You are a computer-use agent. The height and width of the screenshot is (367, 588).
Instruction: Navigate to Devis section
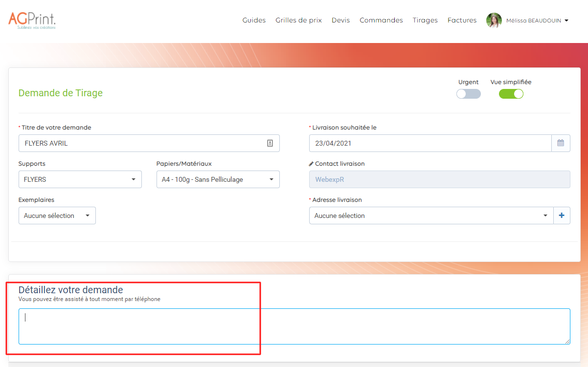pos(340,20)
